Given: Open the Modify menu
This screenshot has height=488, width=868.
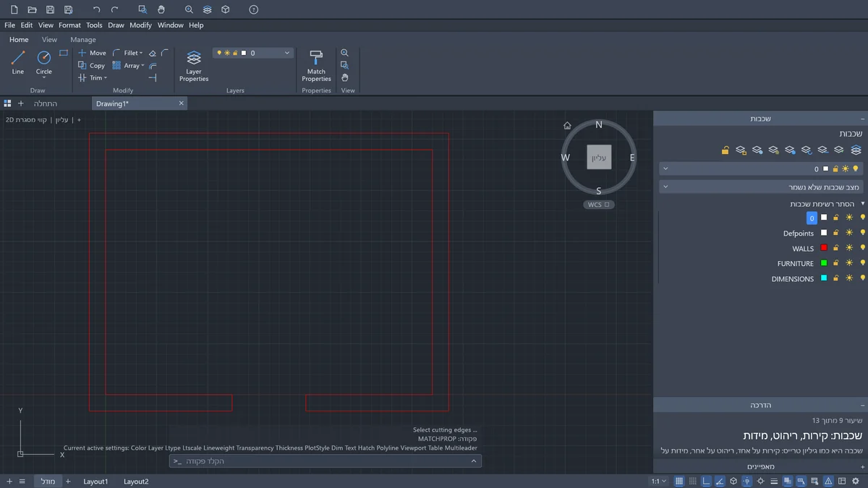Looking at the screenshot, I should (141, 25).
